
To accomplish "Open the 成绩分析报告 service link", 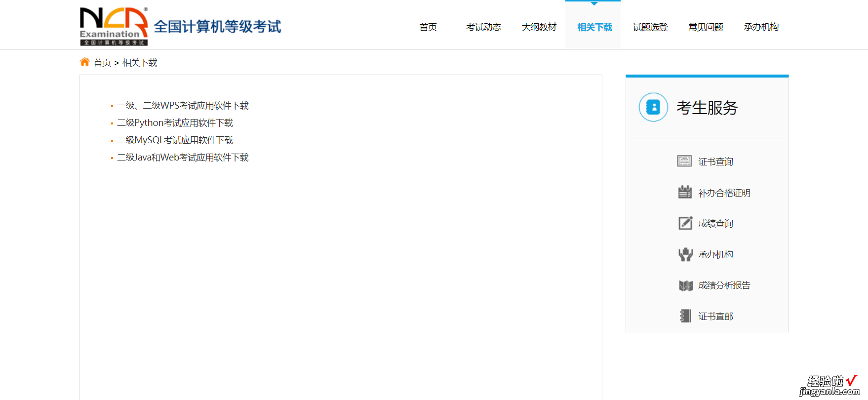I will pos(724,285).
